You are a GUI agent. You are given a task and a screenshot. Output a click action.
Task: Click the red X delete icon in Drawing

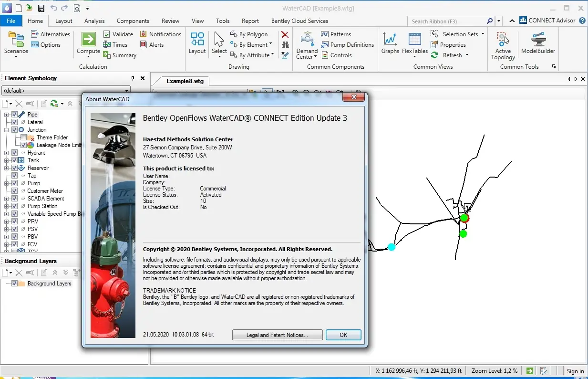pos(285,34)
